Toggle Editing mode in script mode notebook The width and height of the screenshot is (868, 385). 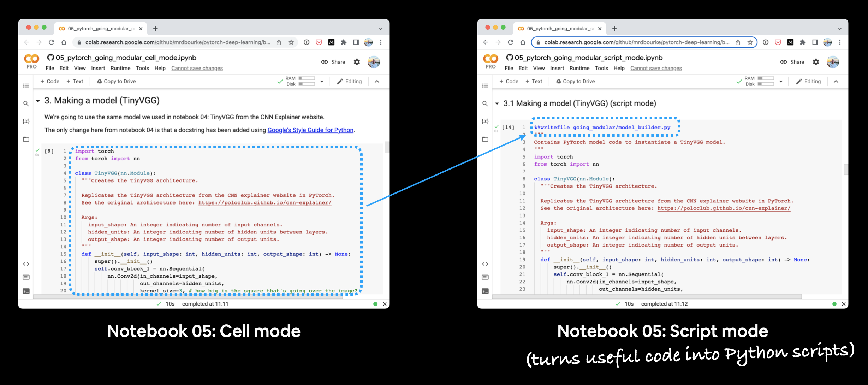[808, 81]
